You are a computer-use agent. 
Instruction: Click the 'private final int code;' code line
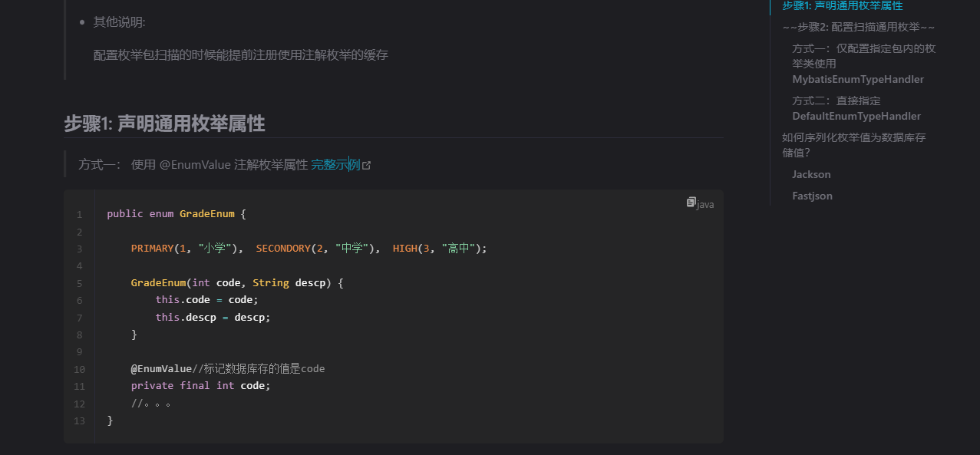tap(200, 385)
